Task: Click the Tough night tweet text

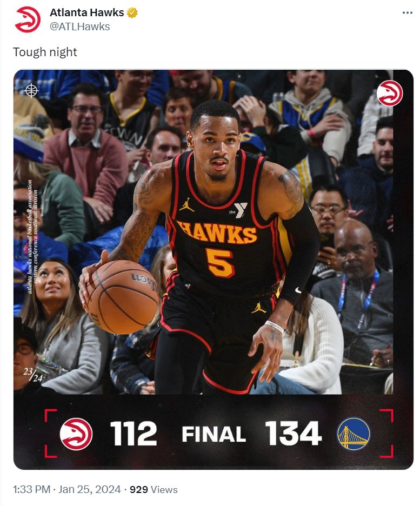Action: [45, 52]
